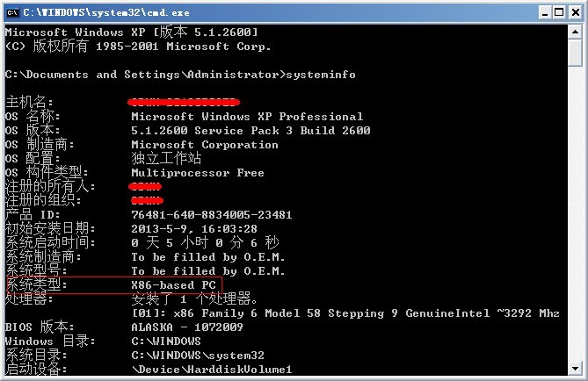Image resolution: width=588 pixels, height=381 pixels.
Task: Click the x86 Family 6 Model 58 processor line
Action: 345,313
